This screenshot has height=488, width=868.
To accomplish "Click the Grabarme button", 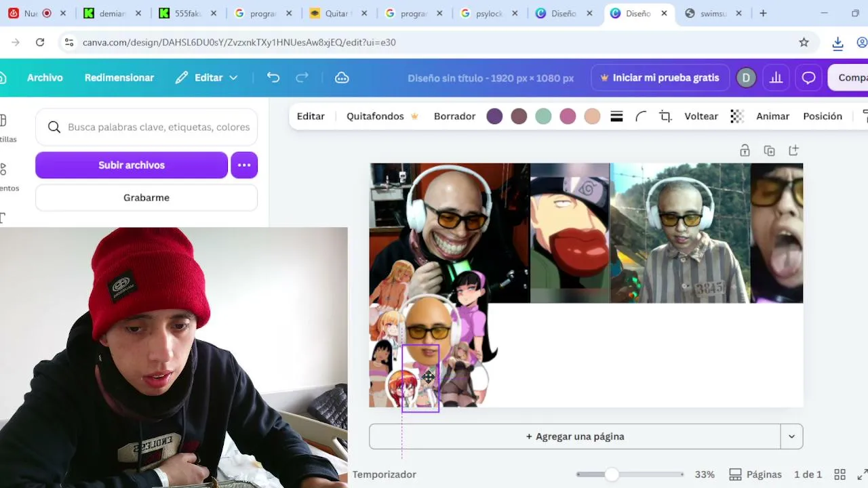I will pyautogui.click(x=146, y=198).
